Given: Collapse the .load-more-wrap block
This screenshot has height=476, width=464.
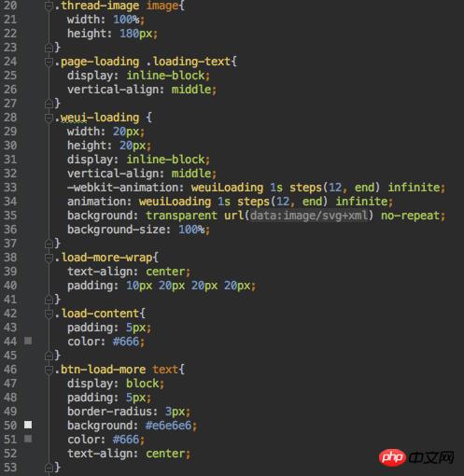Looking at the screenshot, I should 49,258.
